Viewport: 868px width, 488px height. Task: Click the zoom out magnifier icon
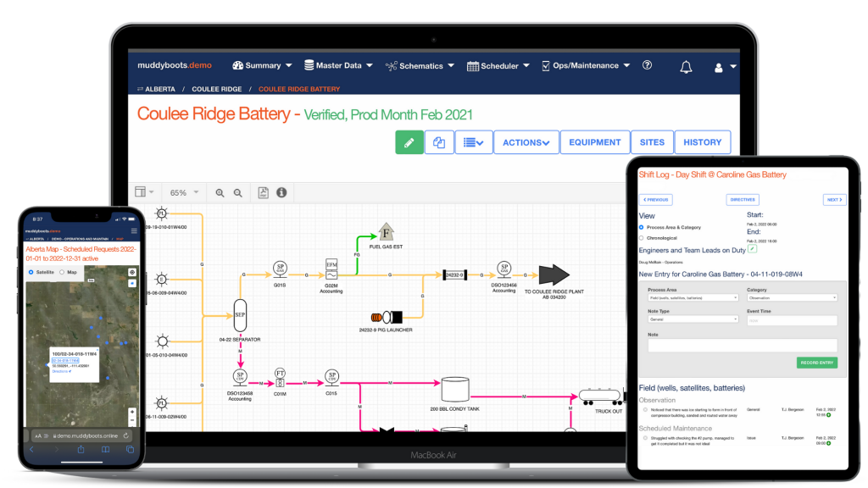(x=237, y=193)
